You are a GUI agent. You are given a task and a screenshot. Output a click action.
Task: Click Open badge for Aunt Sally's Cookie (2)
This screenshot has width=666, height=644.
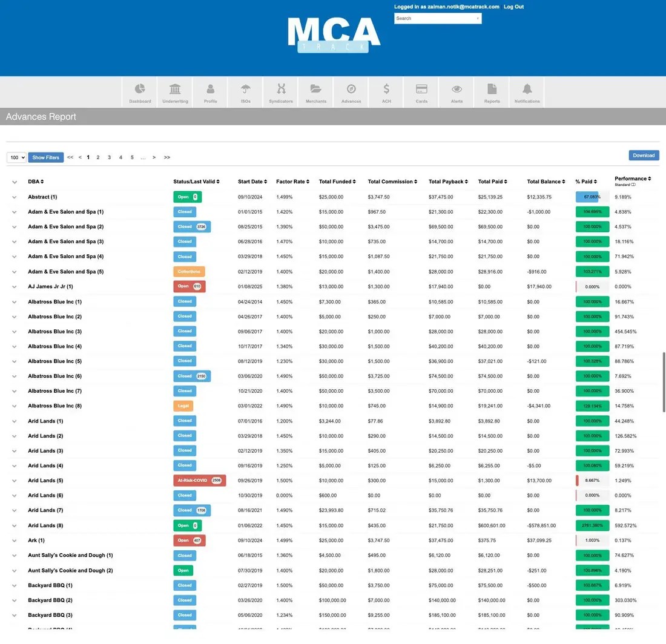click(x=183, y=571)
